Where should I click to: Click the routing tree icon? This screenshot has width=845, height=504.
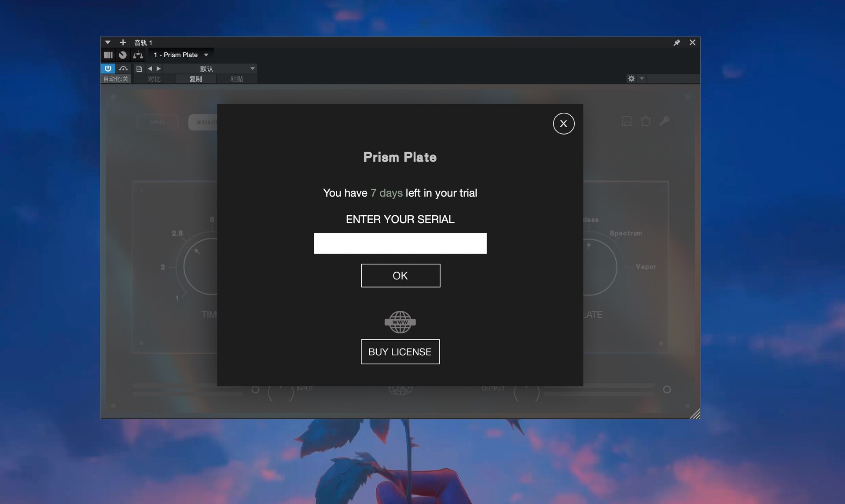138,55
